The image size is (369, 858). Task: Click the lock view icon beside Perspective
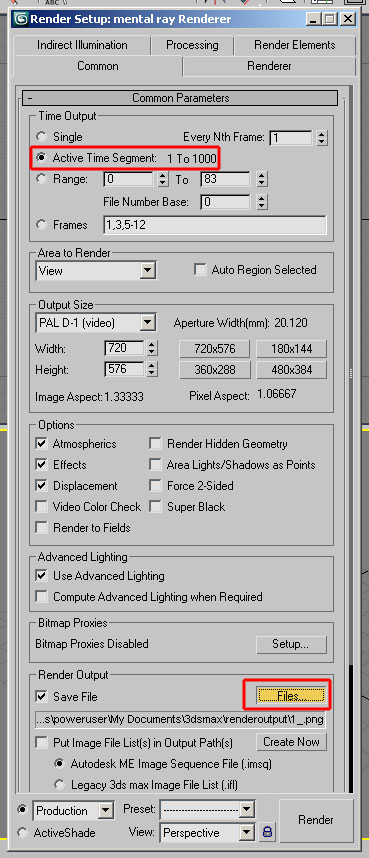[x=268, y=832]
